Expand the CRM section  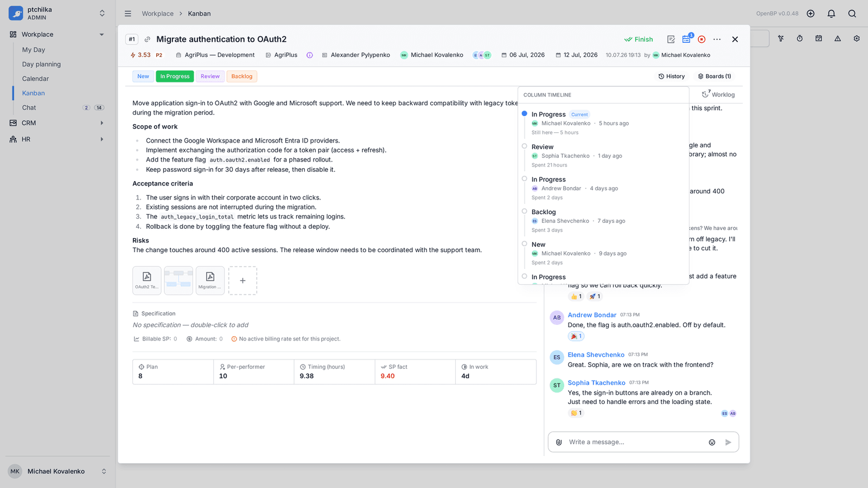click(x=58, y=123)
